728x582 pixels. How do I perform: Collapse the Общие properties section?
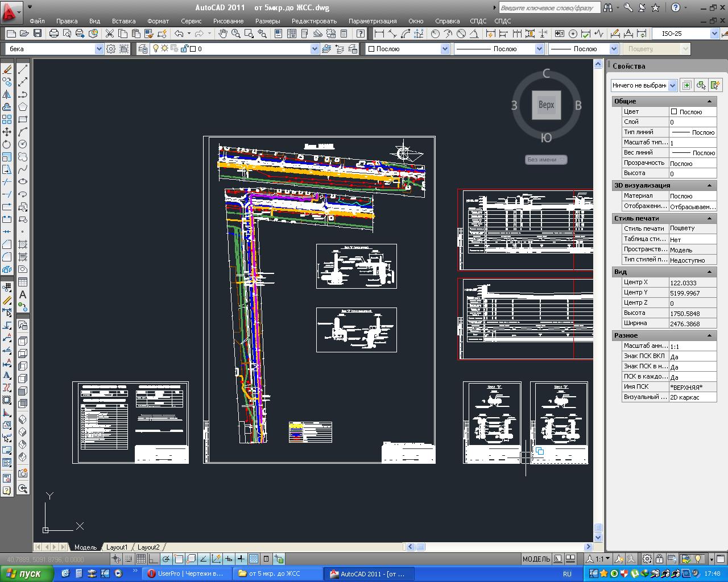point(709,101)
